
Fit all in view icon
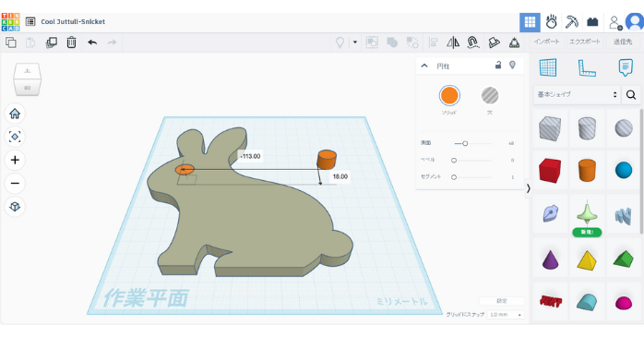pyautogui.click(x=15, y=137)
